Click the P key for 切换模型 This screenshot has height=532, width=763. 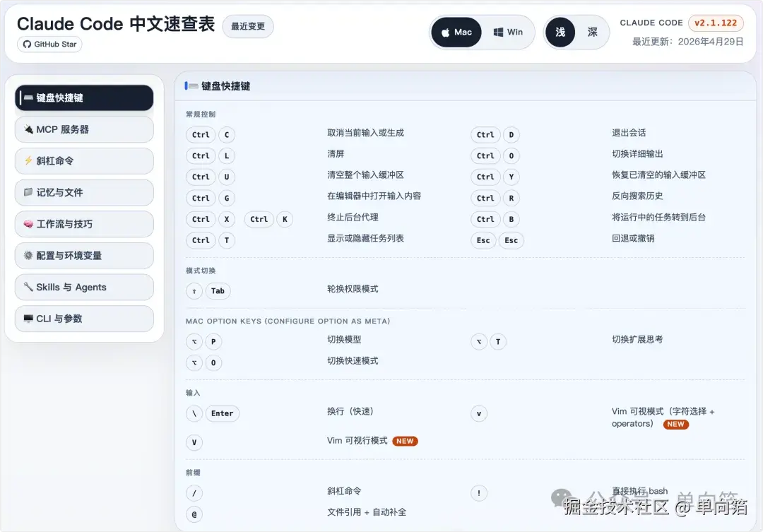click(213, 342)
